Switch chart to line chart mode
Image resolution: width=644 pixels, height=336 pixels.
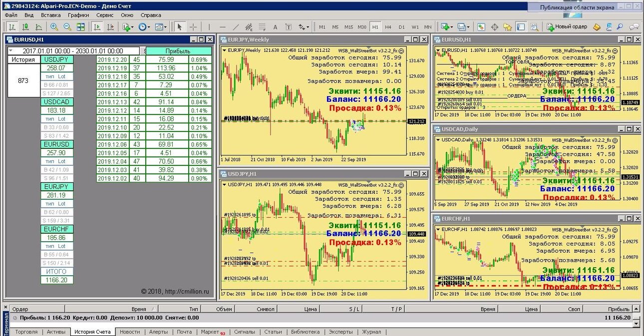38,27
